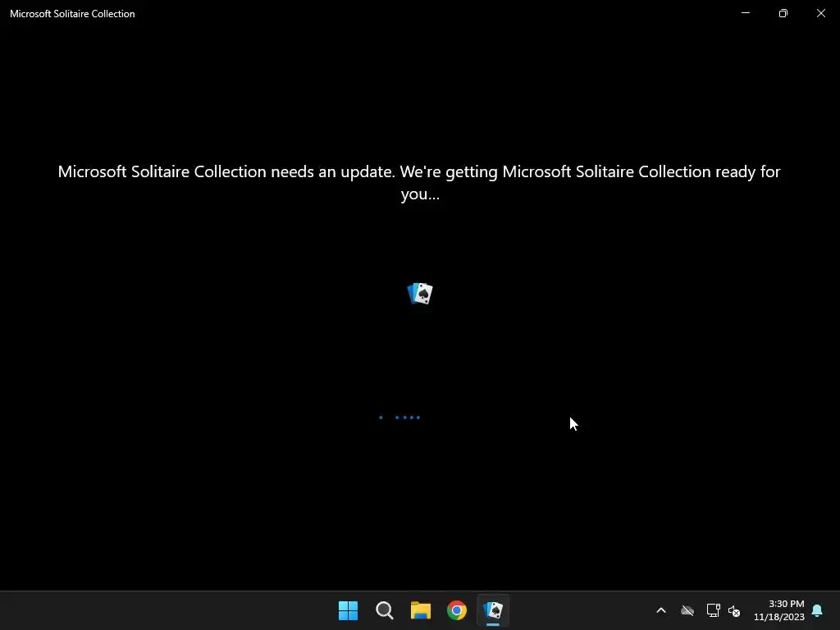
Task: Minimize the Solitaire Collection window
Action: pos(745,13)
